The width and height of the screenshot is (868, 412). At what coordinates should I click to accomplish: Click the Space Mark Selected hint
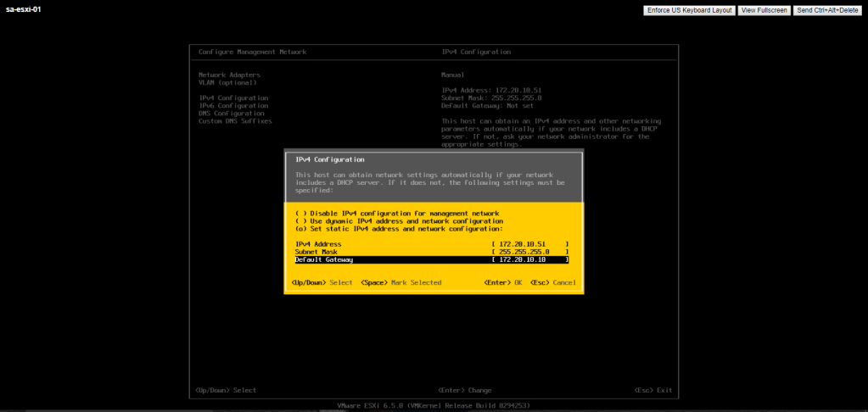click(x=400, y=282)
